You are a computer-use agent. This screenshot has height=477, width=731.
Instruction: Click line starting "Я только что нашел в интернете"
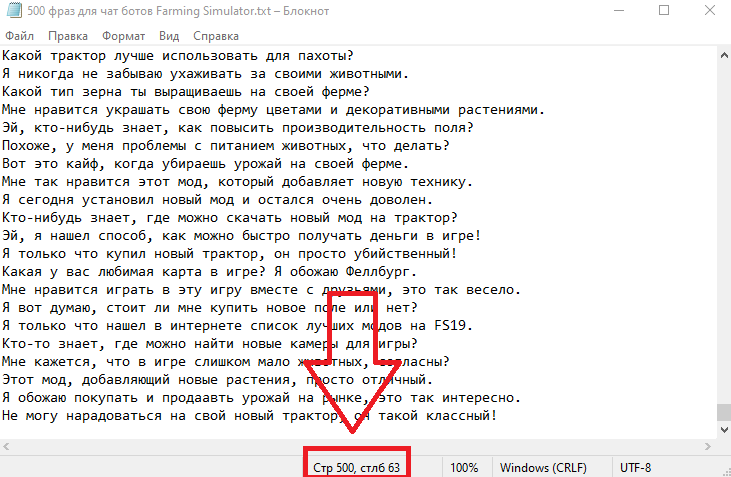point(237,325)
